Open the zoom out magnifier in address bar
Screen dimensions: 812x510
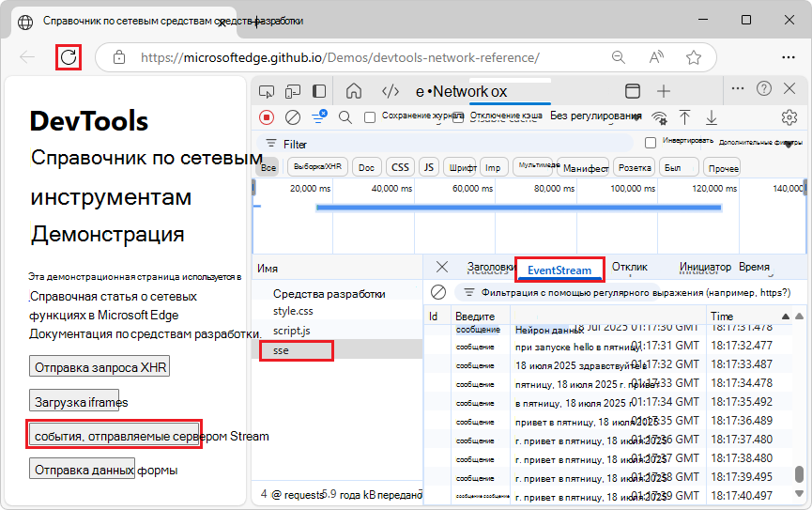click(619, 57)
